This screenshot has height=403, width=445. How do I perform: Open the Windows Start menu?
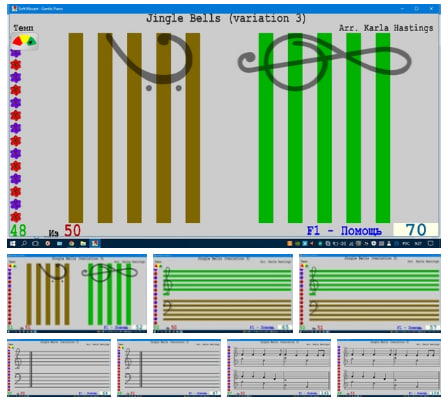point(13,243)
